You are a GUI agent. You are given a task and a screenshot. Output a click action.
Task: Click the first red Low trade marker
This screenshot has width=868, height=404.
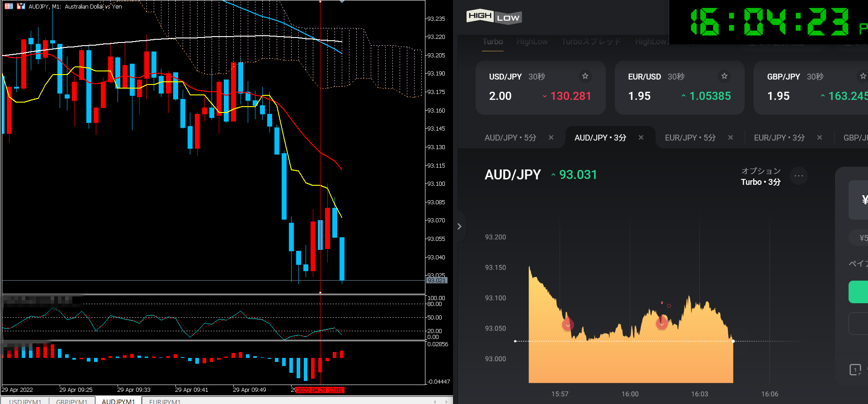[568, 324]
